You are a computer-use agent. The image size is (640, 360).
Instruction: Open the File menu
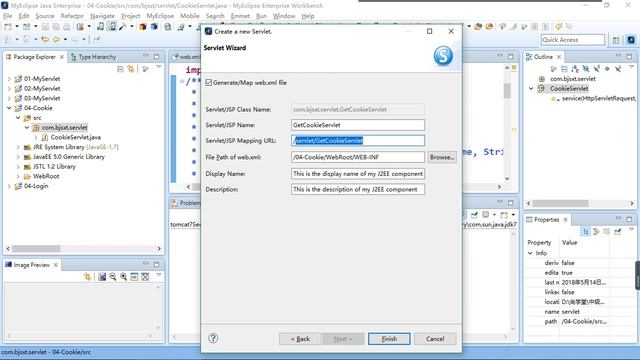tap(8, 16)
